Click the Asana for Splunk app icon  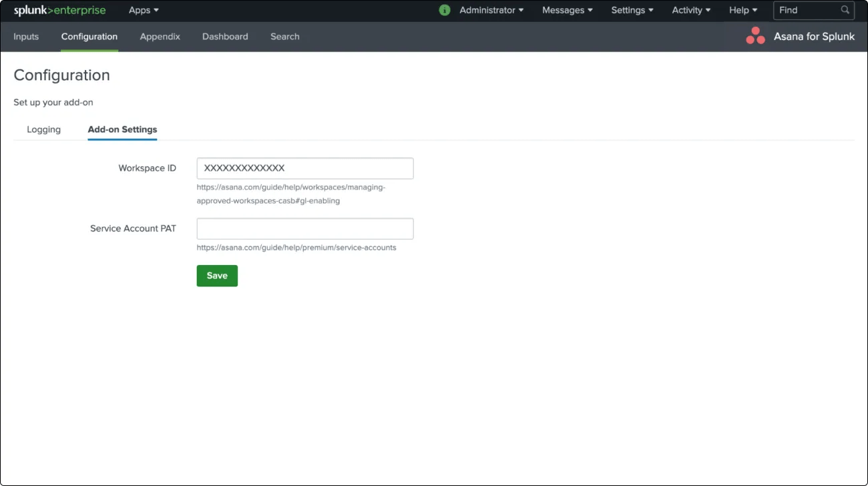pos(755,36)
